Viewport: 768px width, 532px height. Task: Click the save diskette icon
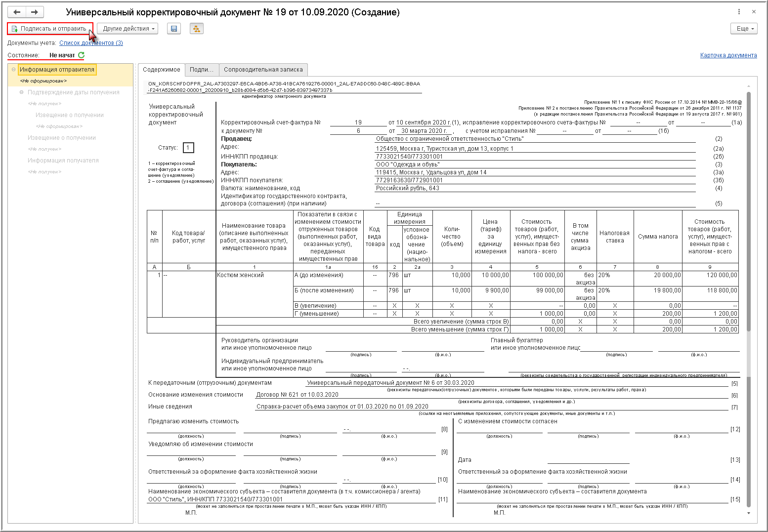point(174,29)
